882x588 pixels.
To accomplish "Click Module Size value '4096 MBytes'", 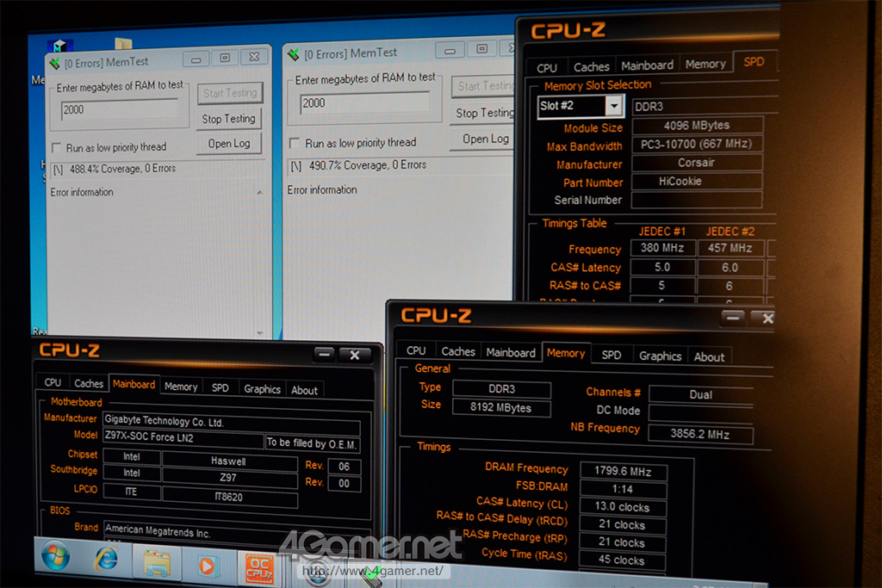I will pyautogui.click(x=697, y=125).
